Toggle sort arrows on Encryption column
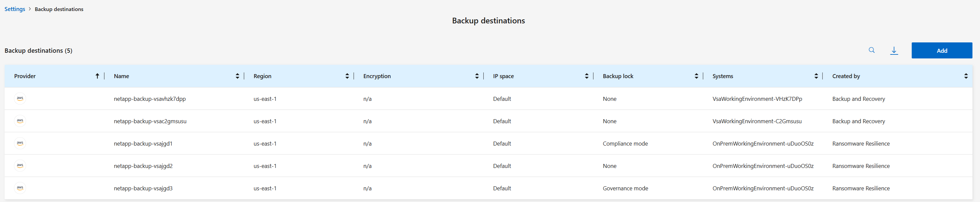This screenshot has width=980, height=202. 477,76
